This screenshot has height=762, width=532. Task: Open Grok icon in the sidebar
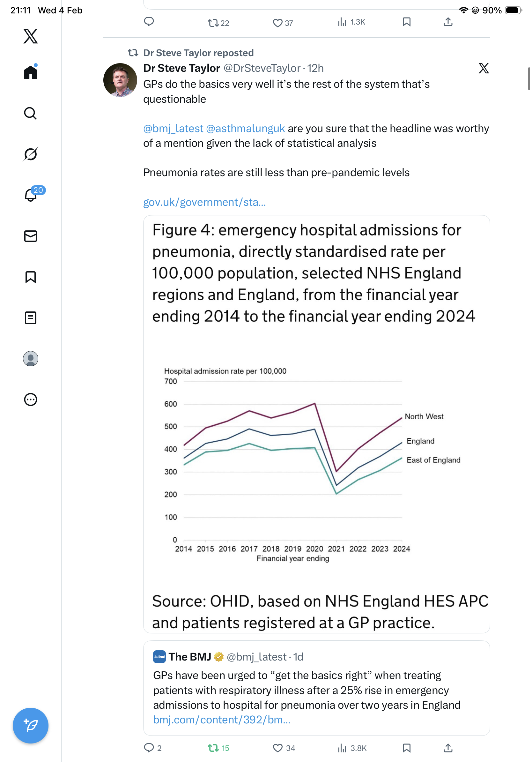[x=31, y=154]
